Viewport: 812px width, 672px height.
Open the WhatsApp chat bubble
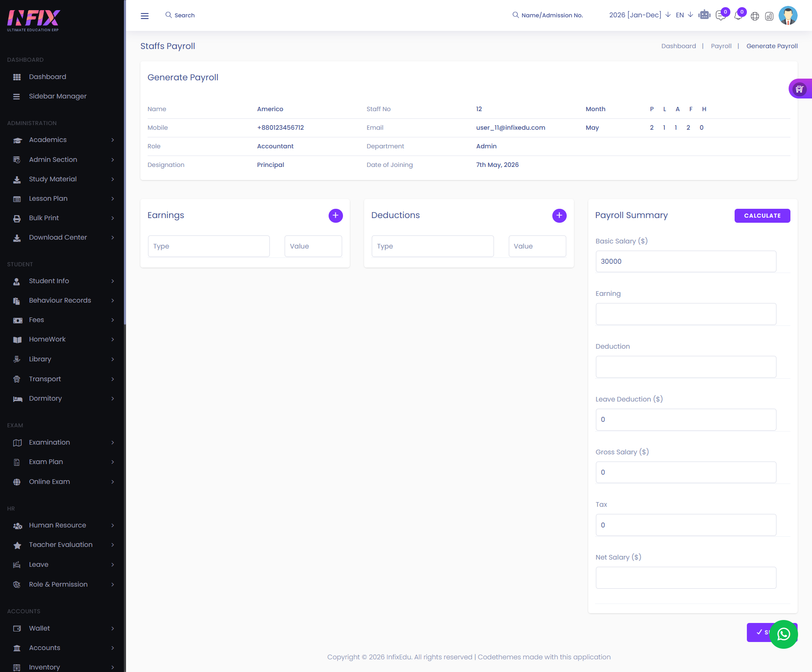784,634
